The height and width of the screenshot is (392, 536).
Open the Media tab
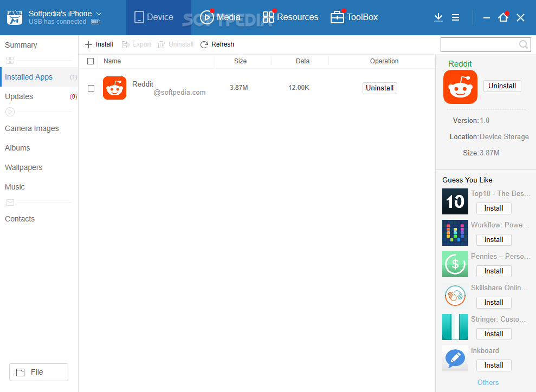[x=220, y=17]
